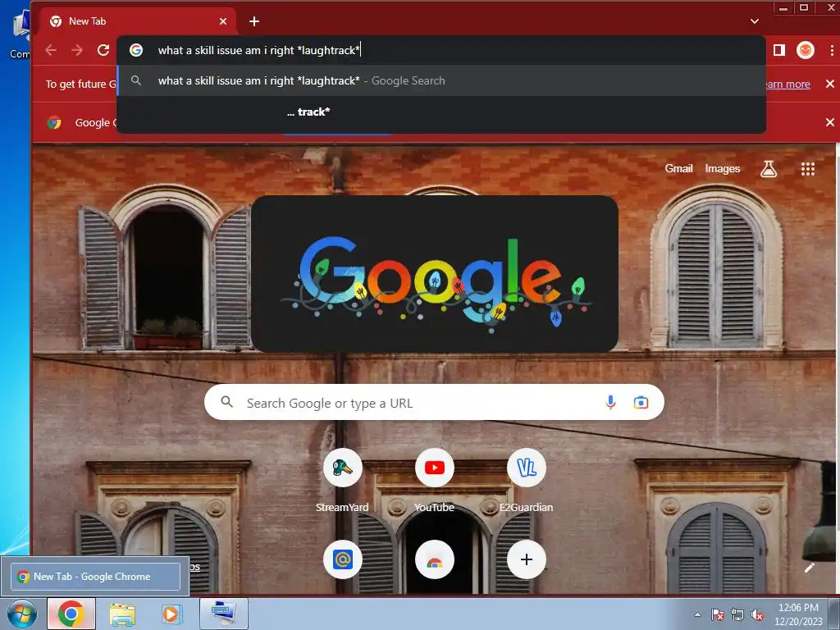The image size is (840, 630).
Task: Select the New Tab tab
Action: click(137, 21)
